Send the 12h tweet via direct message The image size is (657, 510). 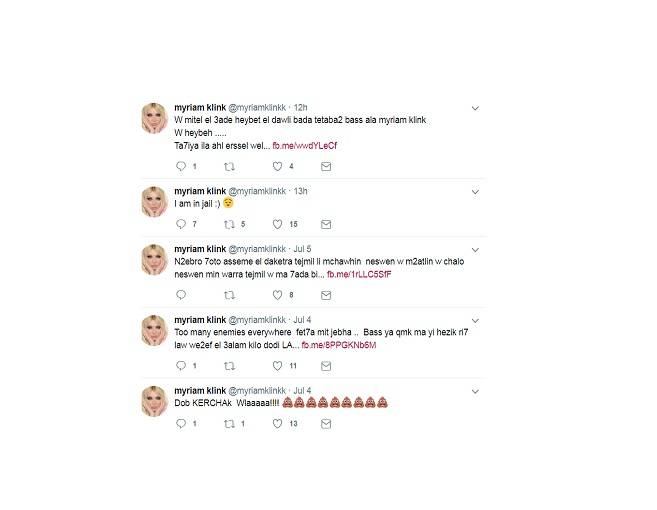[x=326, y=167]
